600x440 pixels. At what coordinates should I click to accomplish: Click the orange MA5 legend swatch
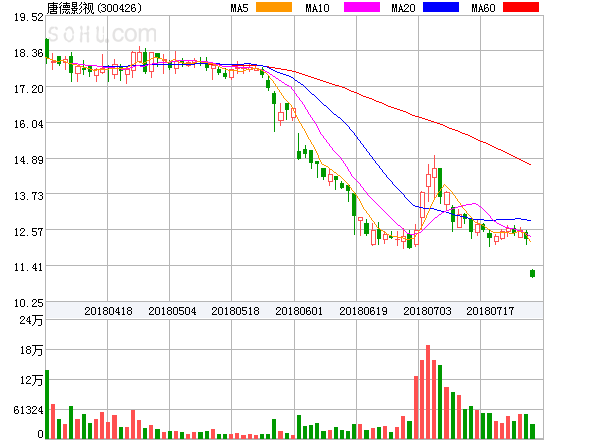(x=274, y=7)
